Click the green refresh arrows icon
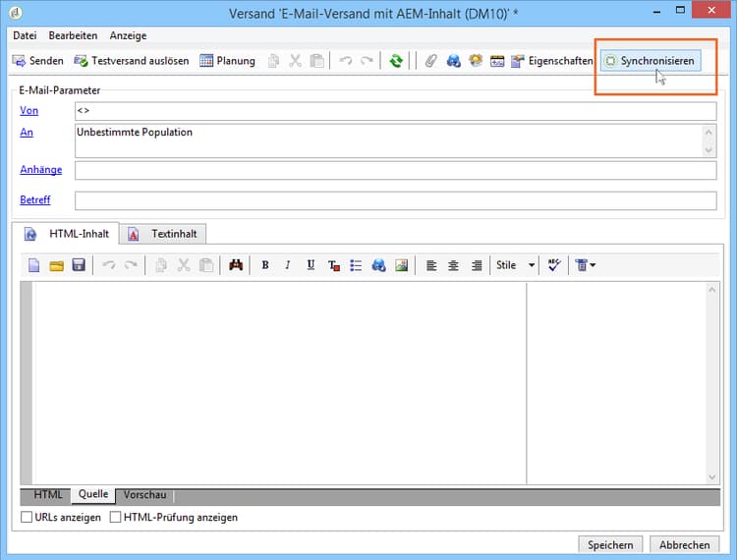 coord(396,61)
